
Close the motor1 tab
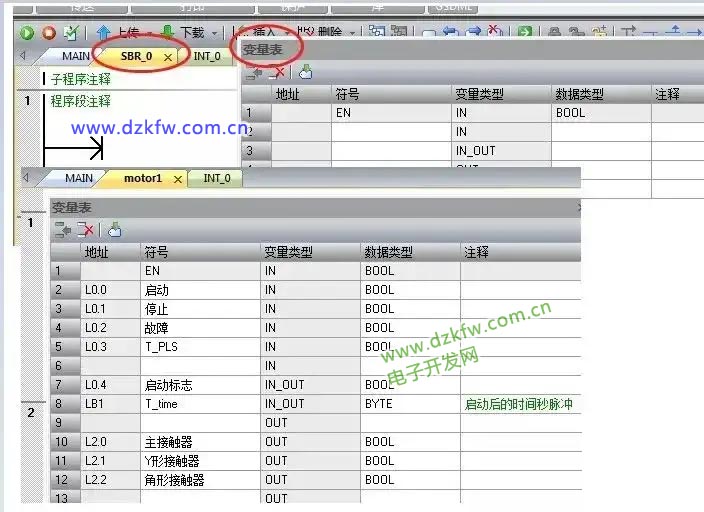click(178, 179)
